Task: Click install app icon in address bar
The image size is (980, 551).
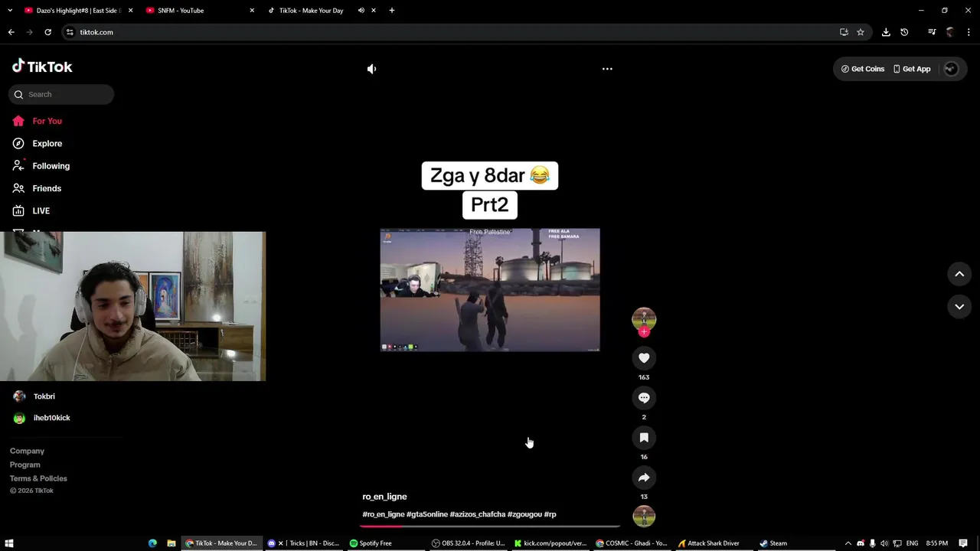Action: coord(844,32)
